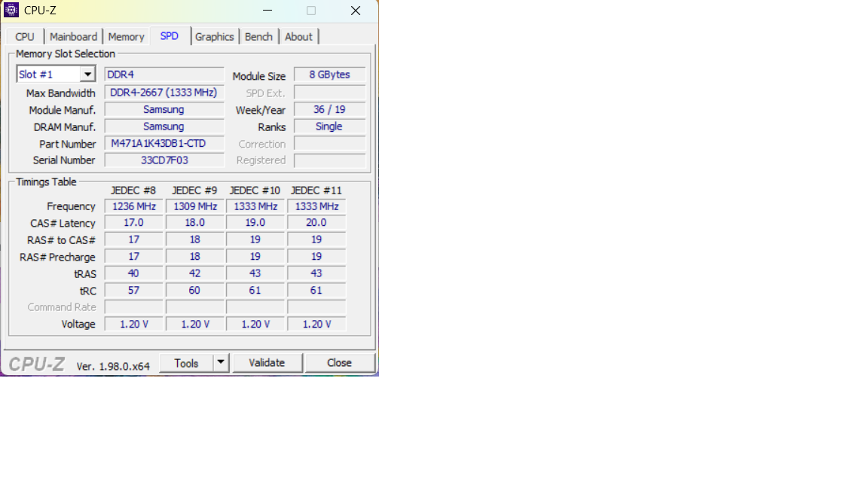Click the Tools button

point(186,363)
